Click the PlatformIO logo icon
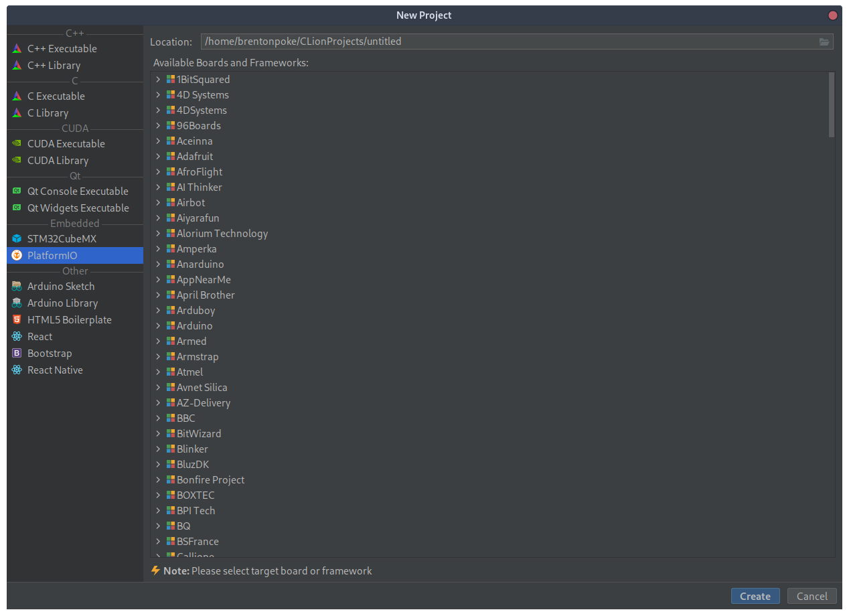 pos(17,256)
